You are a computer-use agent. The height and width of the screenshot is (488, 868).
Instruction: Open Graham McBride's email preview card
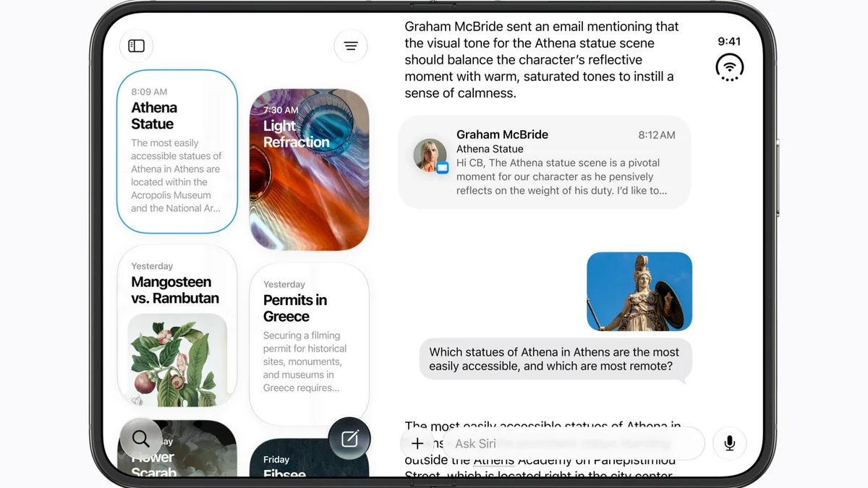point(544,163)
